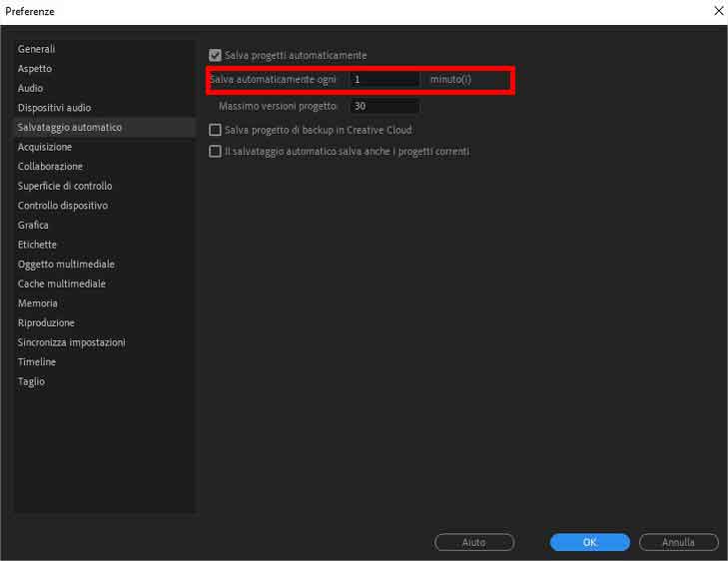Go to Taglio settings
This screenshot has width=728, height=561.
coord(31,381)
